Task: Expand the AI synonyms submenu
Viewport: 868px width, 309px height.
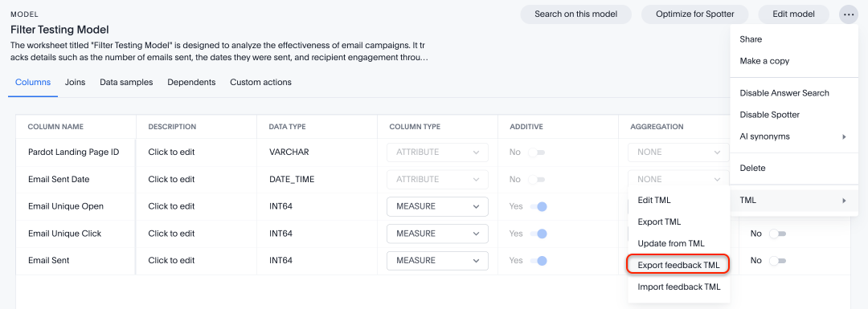Action: (x=794, y=136)
